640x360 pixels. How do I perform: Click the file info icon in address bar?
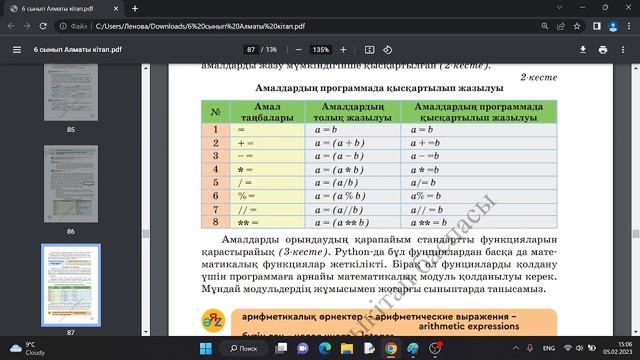pyautogui.click(x=63, y=26)
